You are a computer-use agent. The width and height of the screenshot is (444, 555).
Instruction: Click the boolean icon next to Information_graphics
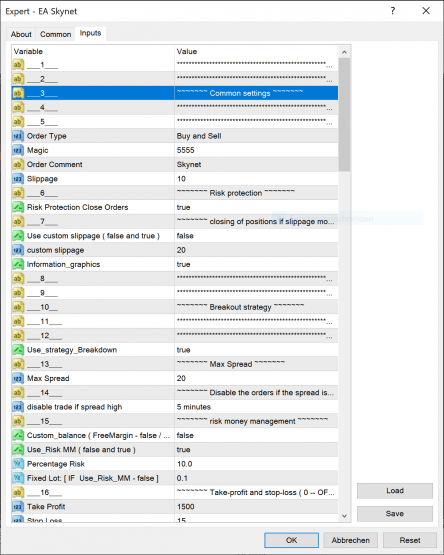pyautogui.click(x=18, y=264)
